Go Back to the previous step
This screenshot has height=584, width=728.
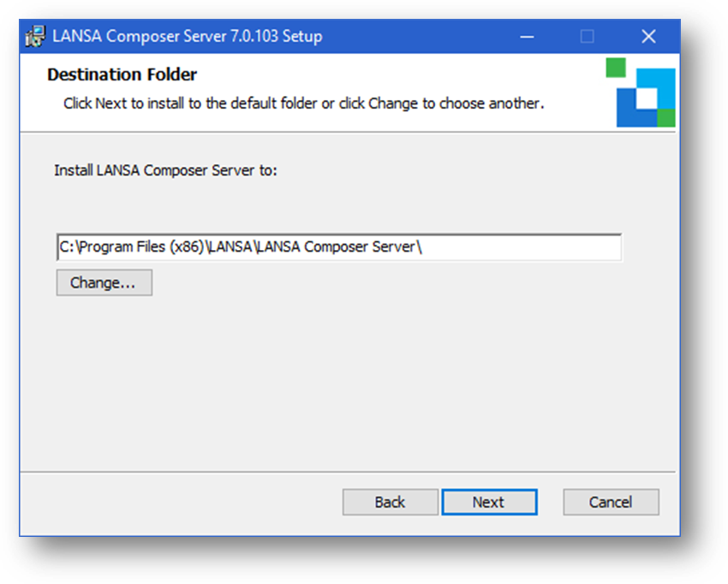tap(390, 502)
